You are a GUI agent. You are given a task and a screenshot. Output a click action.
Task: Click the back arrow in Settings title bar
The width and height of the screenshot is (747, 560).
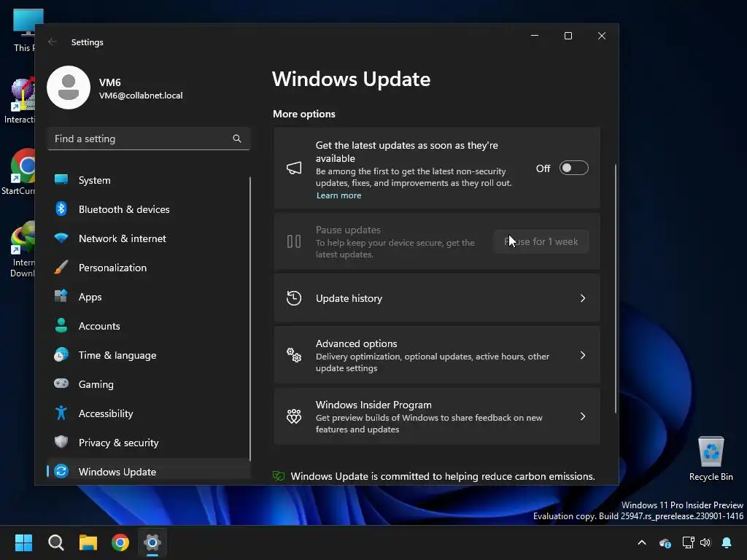[53, 42]
